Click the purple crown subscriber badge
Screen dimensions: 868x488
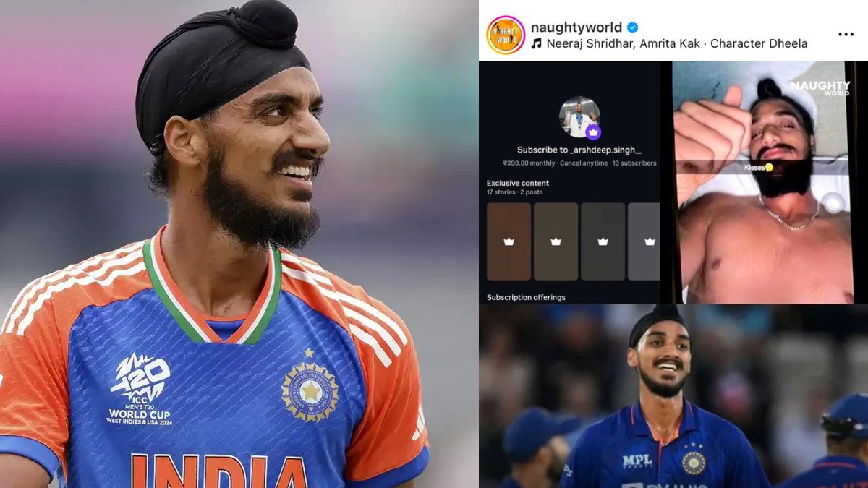(x=593, y=132)
